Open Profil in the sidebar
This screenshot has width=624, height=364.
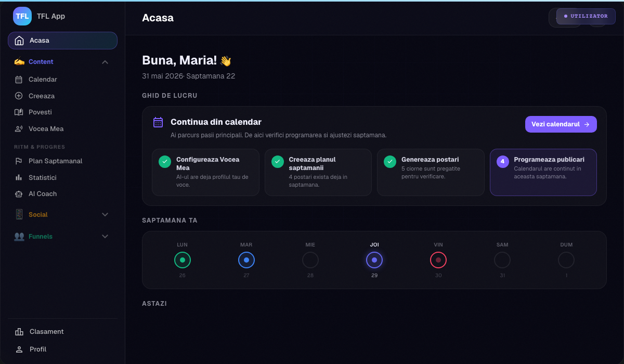62,349
